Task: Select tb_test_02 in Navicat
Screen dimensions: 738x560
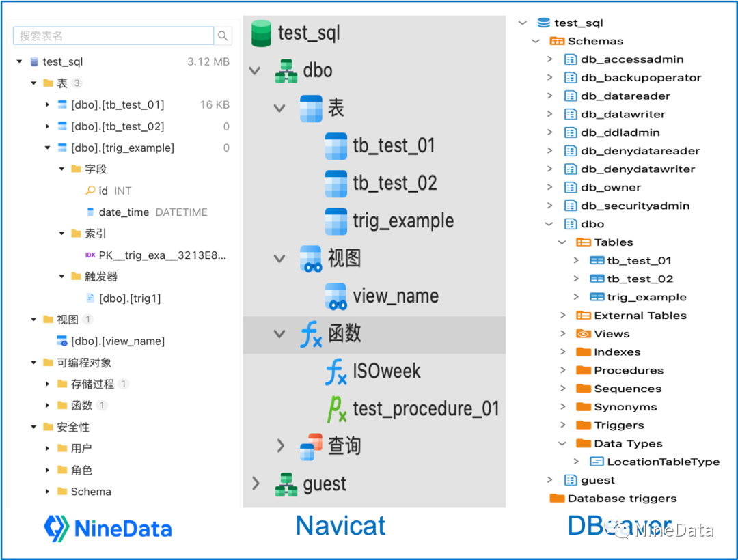Action: (x=395, y=184)
